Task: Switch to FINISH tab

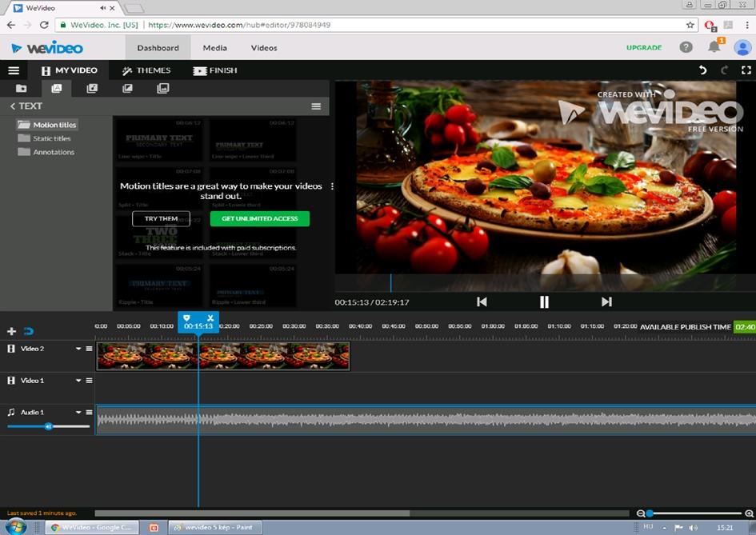Action: tap(215, 70)
